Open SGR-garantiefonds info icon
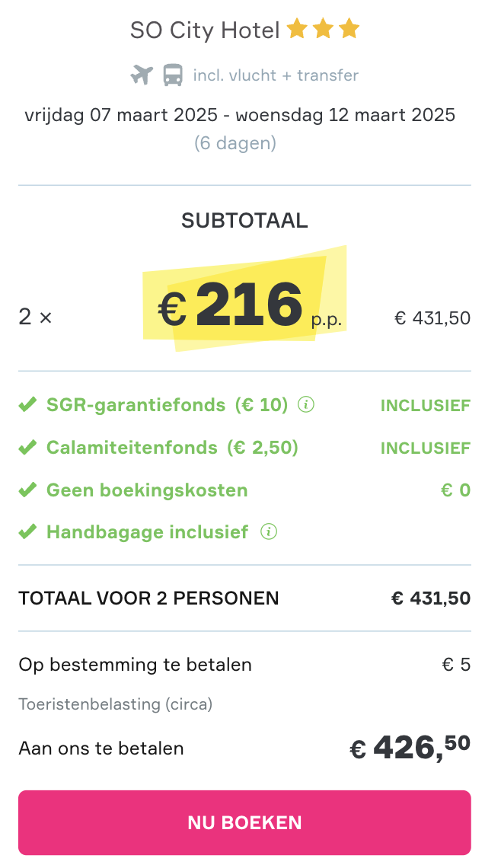501x868 pixels. coord(306,404)
